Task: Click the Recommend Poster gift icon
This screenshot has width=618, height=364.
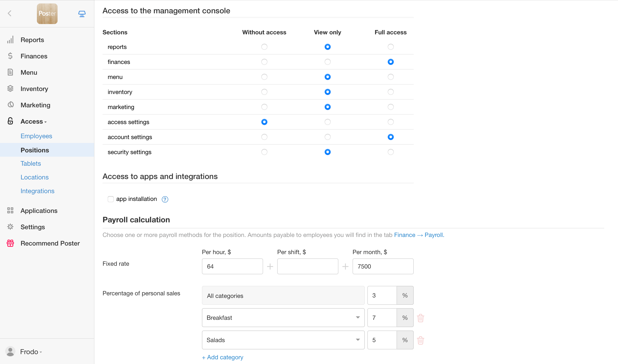Action: (10, 243)
